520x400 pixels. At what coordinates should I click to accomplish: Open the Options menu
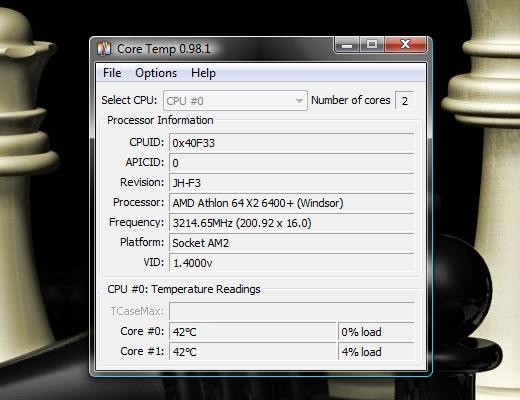tap(156, 73)
